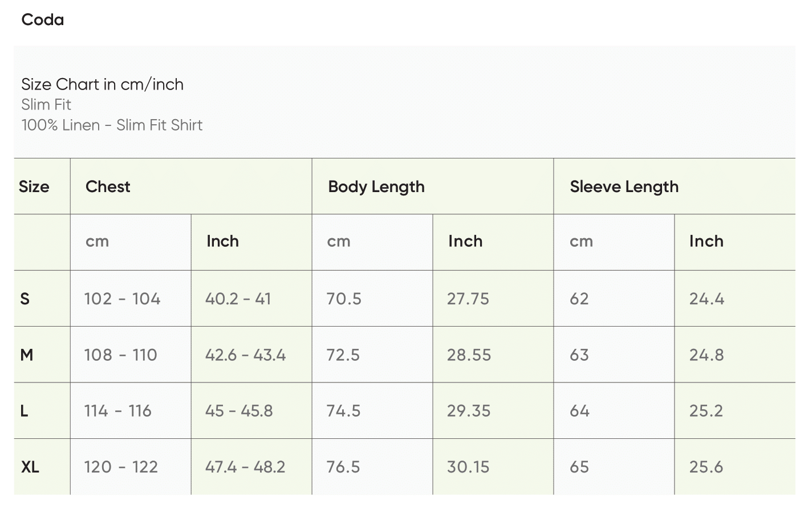Click the 27.75 body length inch cell

tap(468, 299)
